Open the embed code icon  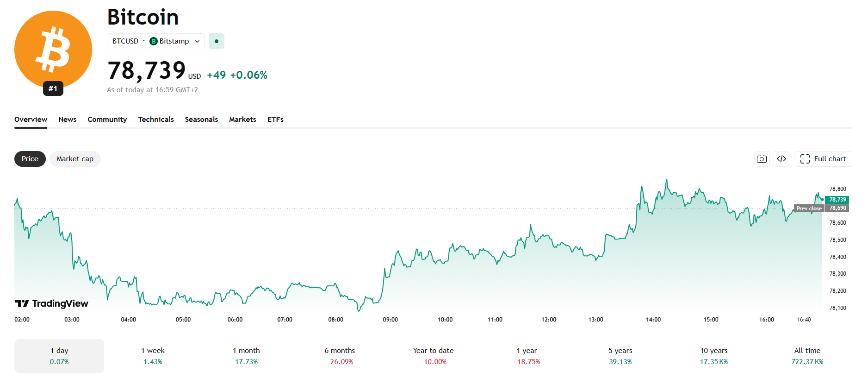781,159
